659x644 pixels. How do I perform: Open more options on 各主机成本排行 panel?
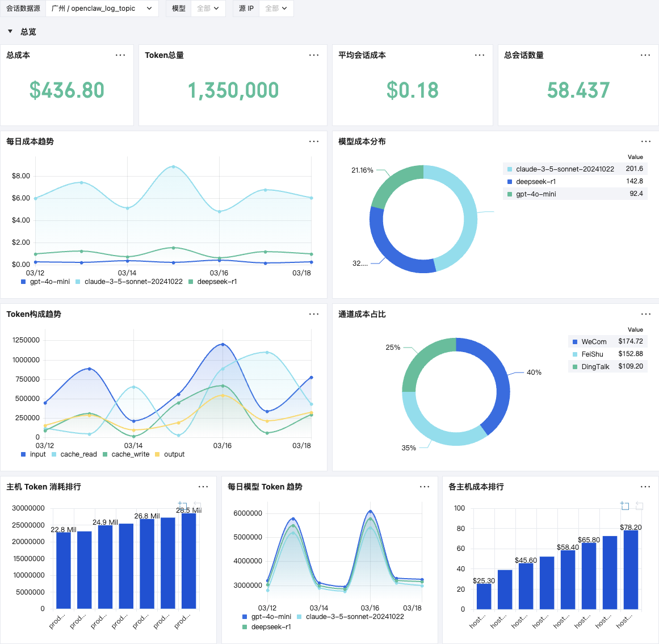pos(645,486)
